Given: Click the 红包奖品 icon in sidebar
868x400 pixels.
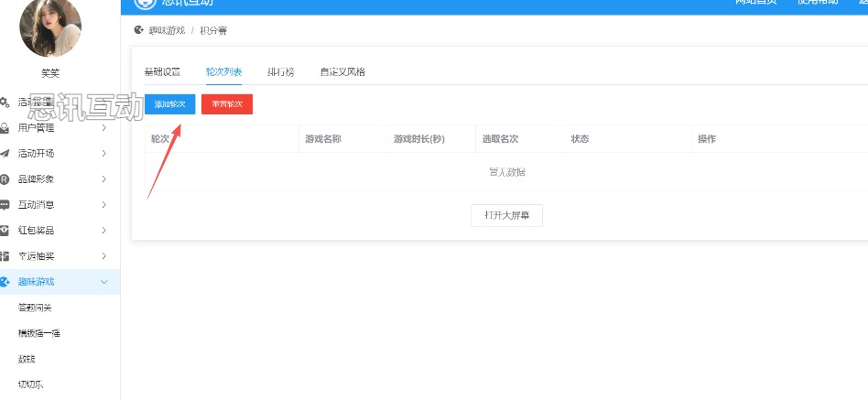Looking at the screenshot, I should (5, 230).
